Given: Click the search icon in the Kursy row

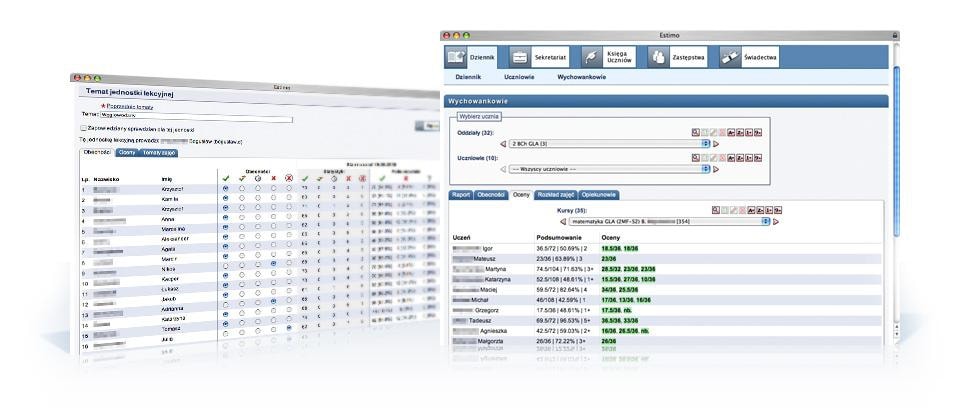Looking at the screenshot, I should click(716, 211).
